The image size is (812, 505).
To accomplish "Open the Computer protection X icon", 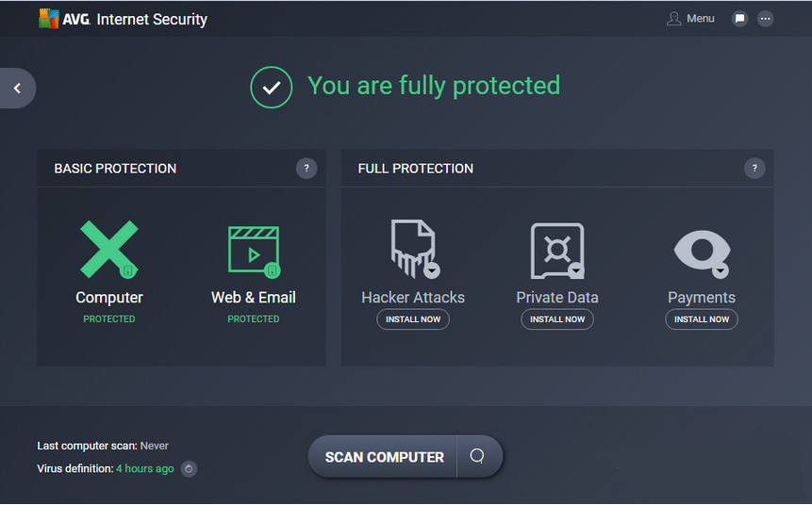I will [109, 250].
